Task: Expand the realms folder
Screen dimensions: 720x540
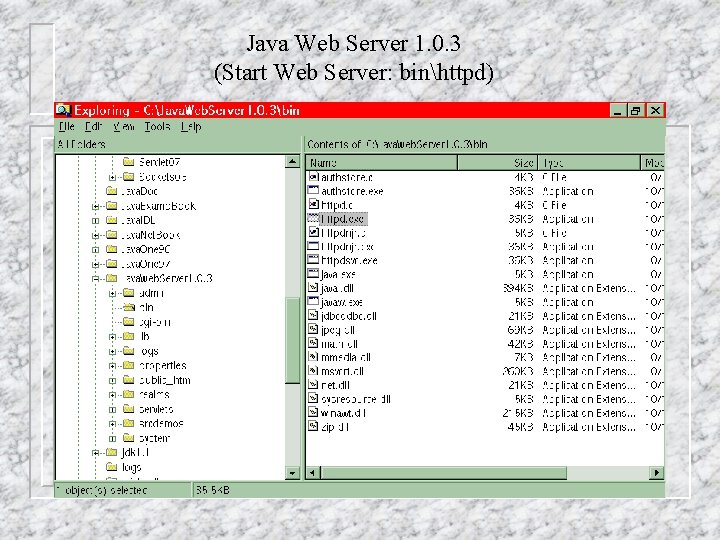Action: (x=112, y=394)
